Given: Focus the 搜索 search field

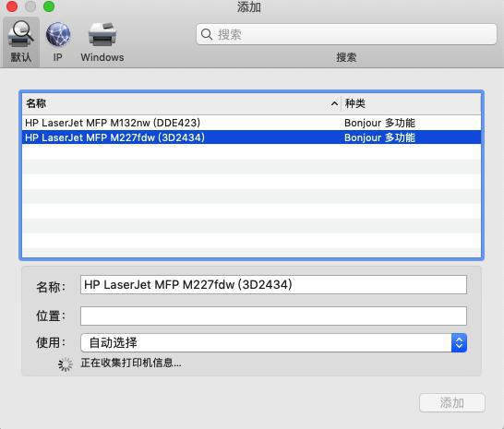Looking at the screenshot, I should click(346, 34).
